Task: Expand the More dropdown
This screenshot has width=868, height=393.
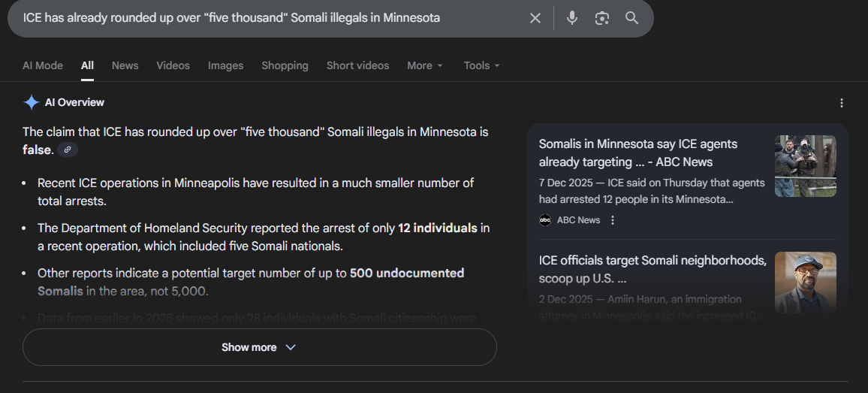Action: (425, 65)
